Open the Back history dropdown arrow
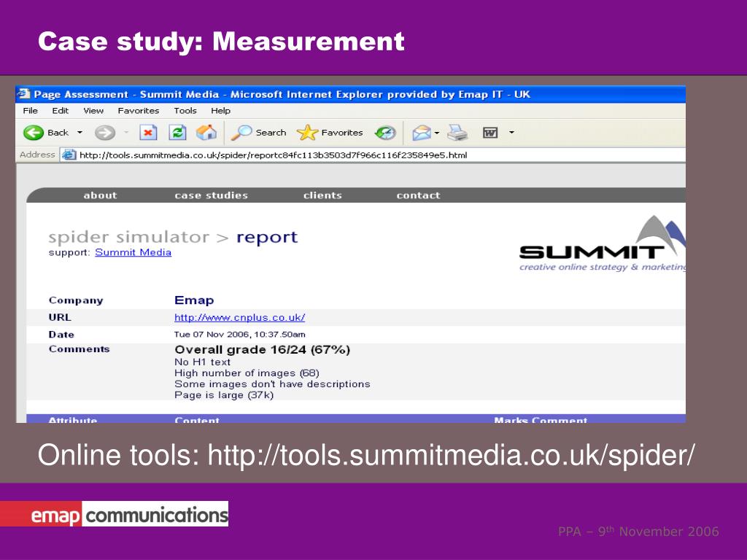 [80, 133]
